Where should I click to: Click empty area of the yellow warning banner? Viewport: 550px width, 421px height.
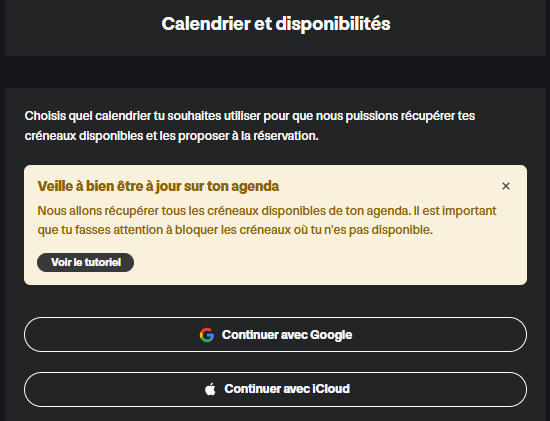click(333, 263)
